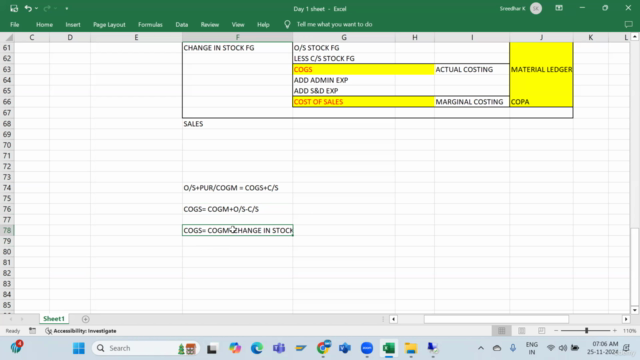Screen dimensions: 640x360
Task: Select the COST OF SALES cell
Action: tap(344, 102)
